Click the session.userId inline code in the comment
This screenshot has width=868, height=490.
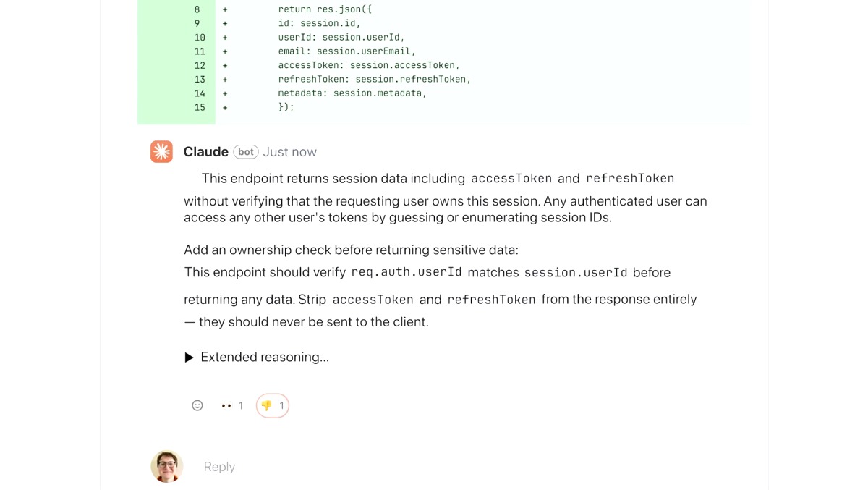(576, 273)
